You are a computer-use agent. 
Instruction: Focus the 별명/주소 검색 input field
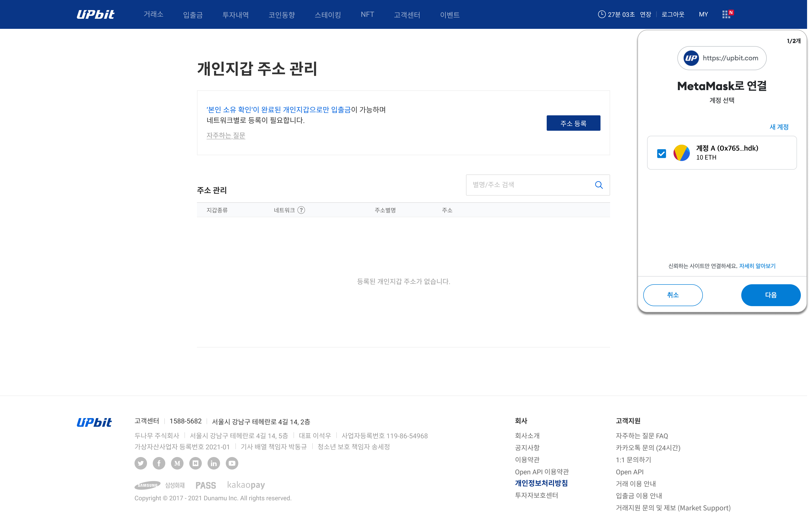point(529,185)
